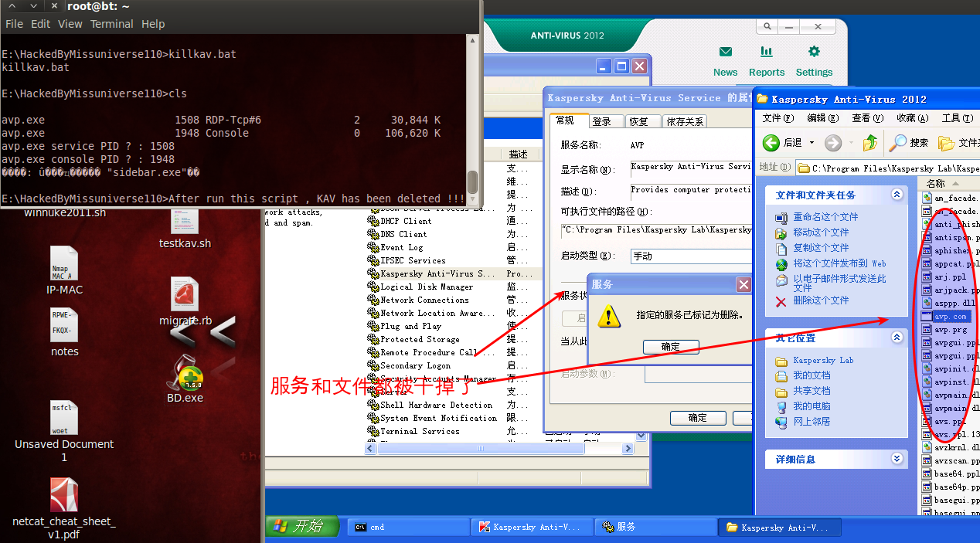Open Edit menu in terminal window
The image size is (980, 543).
pyautogui.click(x=41, y=24)
